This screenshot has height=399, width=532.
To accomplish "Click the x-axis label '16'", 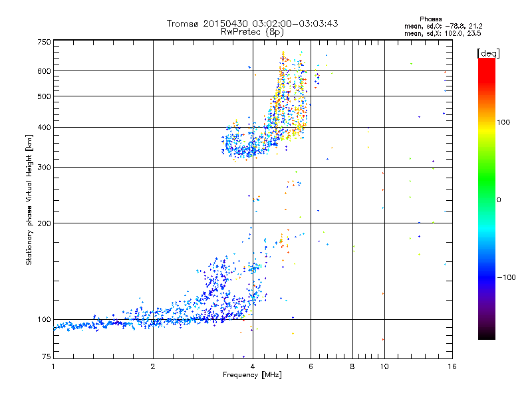I will [452, 366].
